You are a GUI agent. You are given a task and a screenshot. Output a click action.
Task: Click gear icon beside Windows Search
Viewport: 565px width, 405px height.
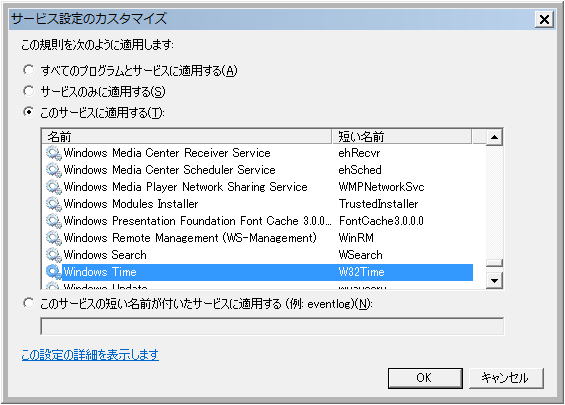click(54, 255)
